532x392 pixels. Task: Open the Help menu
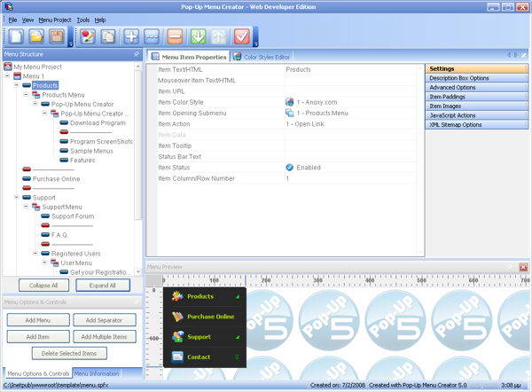(x=100, y=20)
